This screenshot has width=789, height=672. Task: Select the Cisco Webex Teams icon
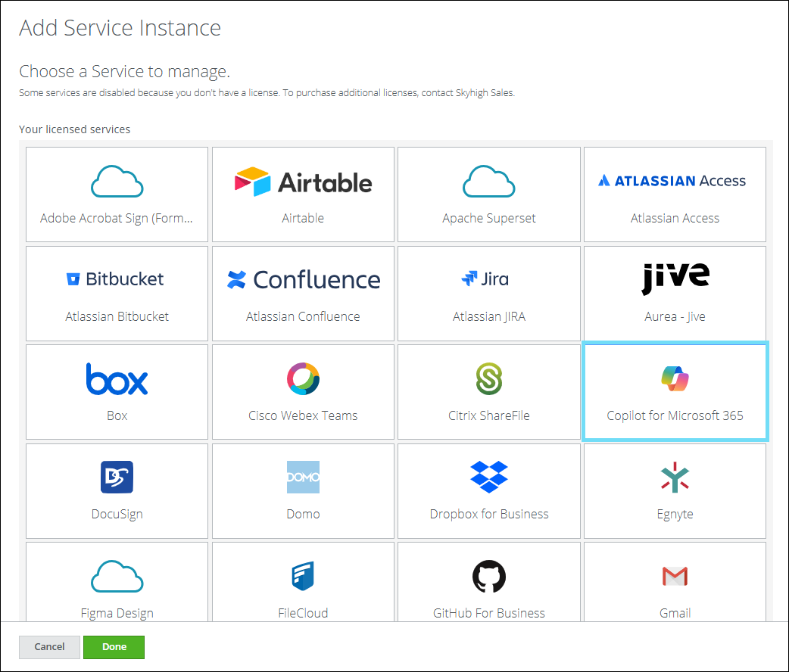303,378
